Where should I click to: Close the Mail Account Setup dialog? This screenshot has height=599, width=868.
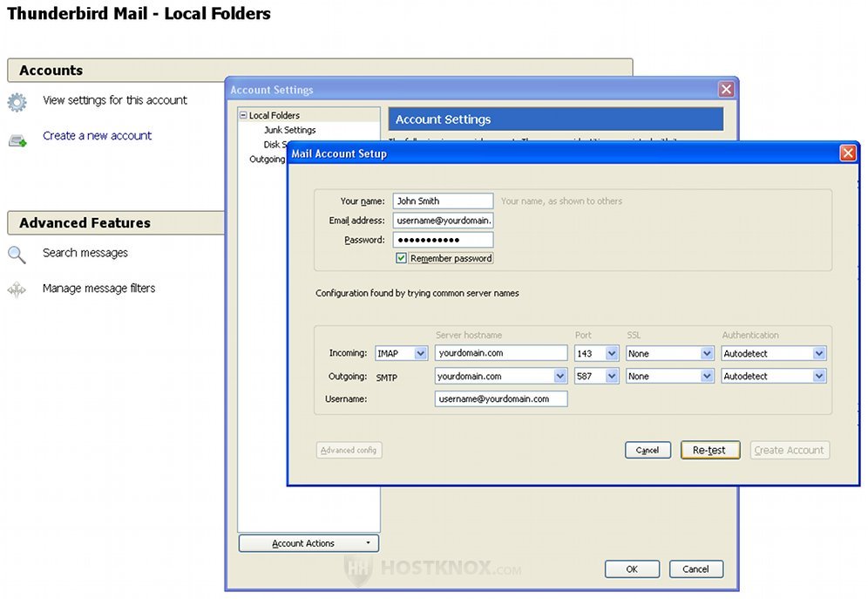847,153
